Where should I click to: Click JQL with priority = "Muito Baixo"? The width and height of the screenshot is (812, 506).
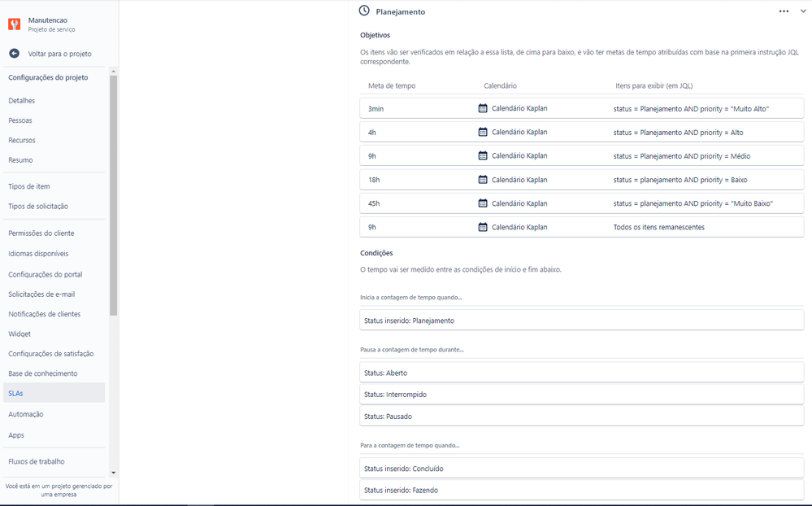[693, 203]
